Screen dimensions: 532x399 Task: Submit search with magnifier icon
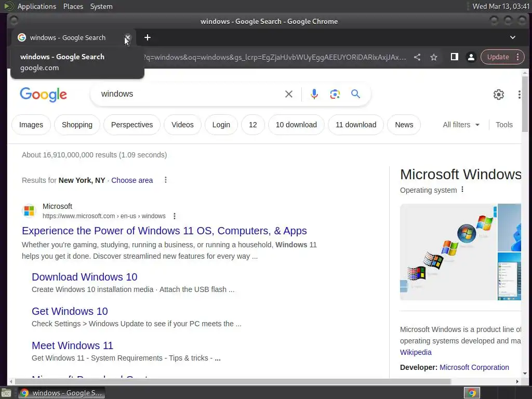(355, 94)
